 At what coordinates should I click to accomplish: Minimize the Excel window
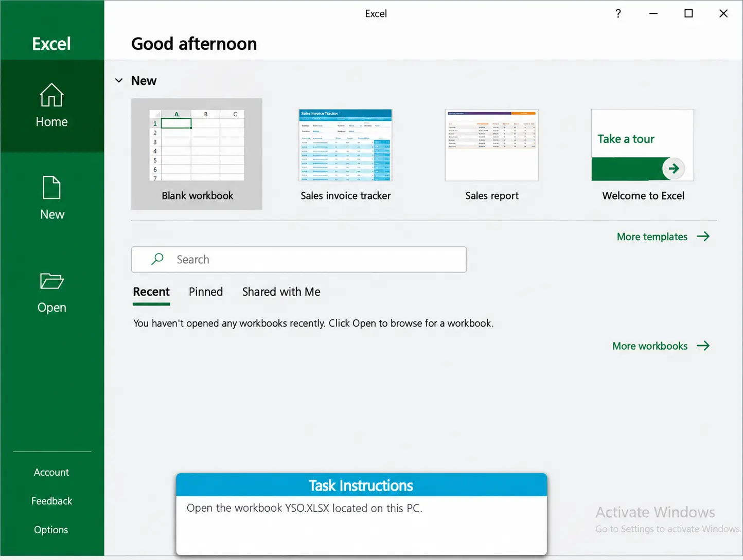[x=653, y=14]
